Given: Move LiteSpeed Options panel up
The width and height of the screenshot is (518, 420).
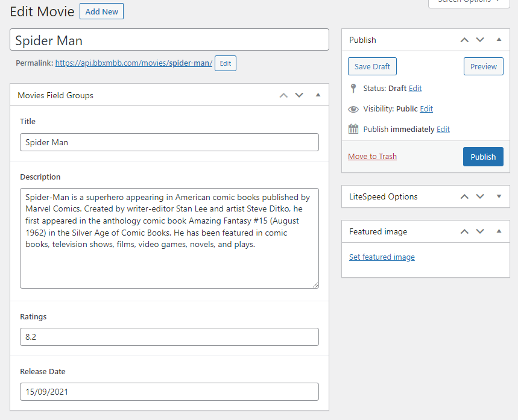Looking at the screenshot, I should (464, 197).
